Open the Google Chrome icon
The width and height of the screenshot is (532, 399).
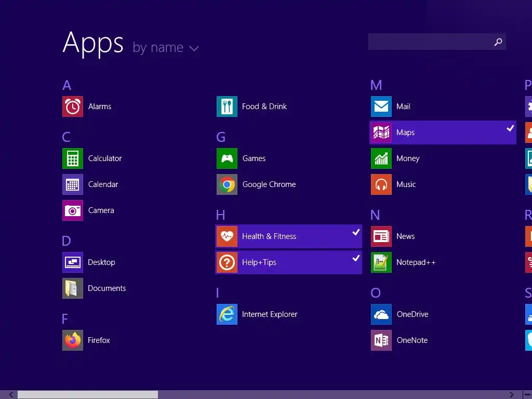point(227,184)
